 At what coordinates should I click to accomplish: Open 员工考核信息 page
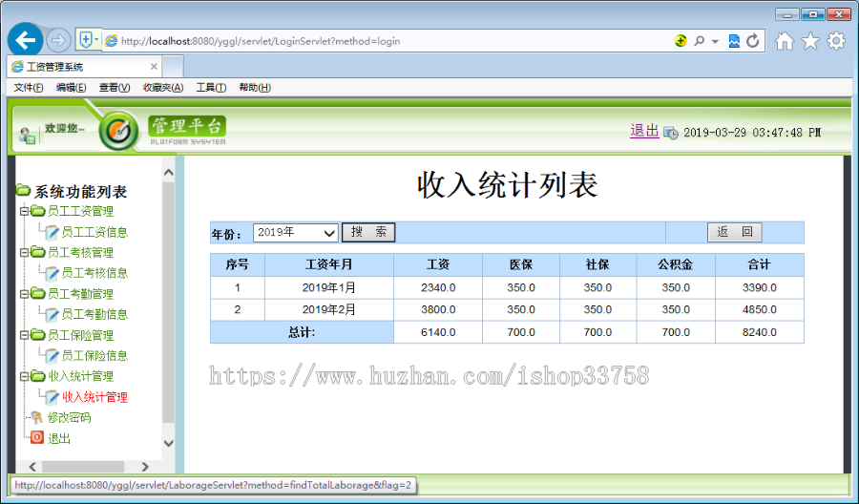click(x=94, y=273)
